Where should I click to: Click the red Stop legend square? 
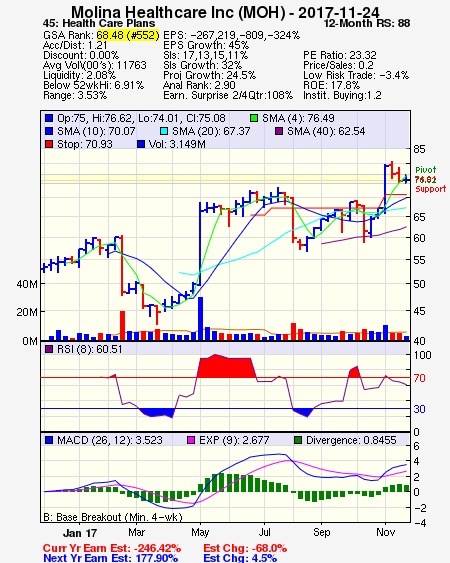click(49, 144)
